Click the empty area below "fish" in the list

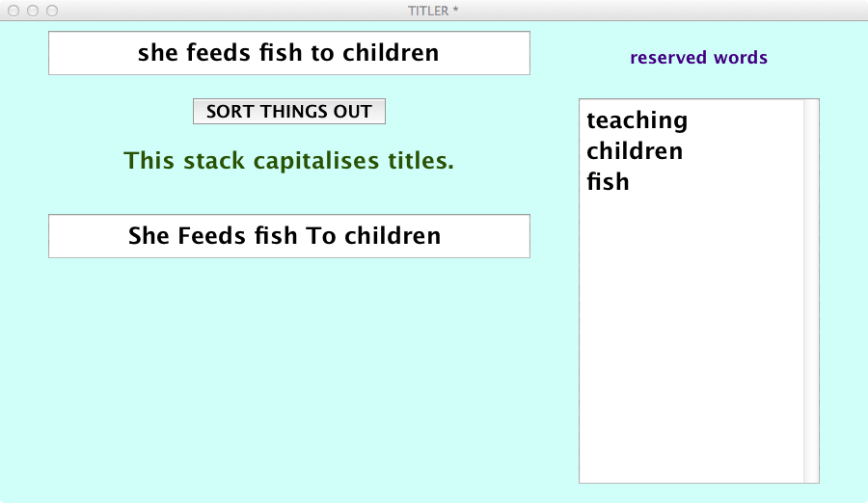point(690,337)
